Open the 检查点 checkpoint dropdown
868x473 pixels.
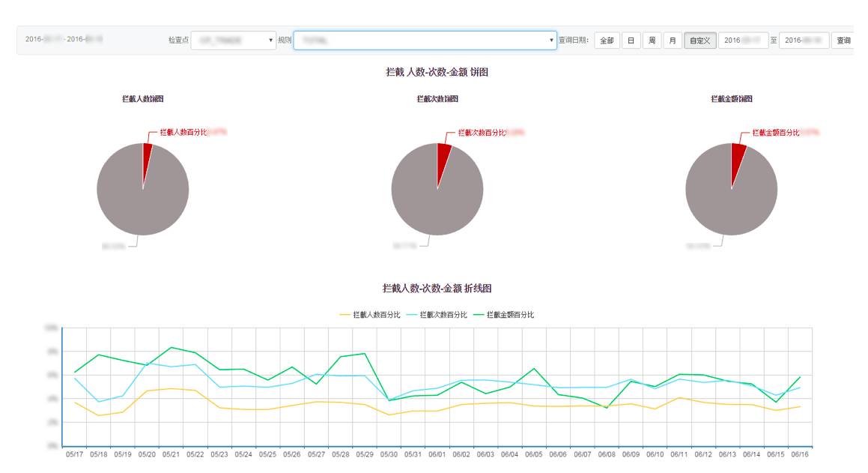(x=233, y=40)
